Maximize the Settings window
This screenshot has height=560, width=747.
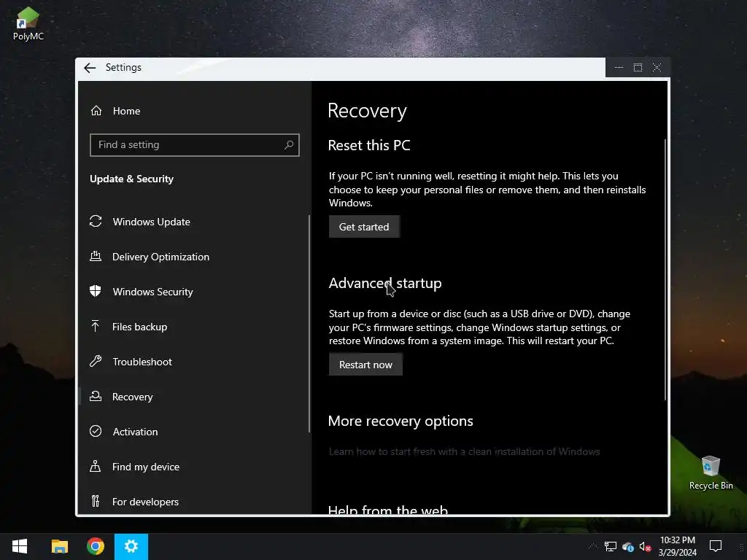click(638, 68)
